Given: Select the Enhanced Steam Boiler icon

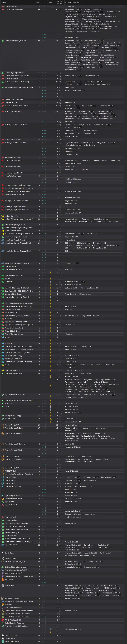Looking at the screenshot, I should coord(3,498).
